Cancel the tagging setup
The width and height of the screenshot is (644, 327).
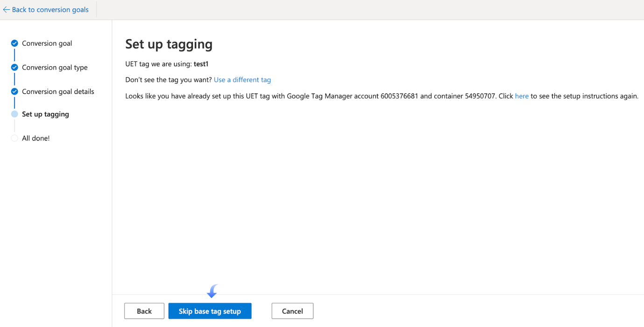point(292,311)
